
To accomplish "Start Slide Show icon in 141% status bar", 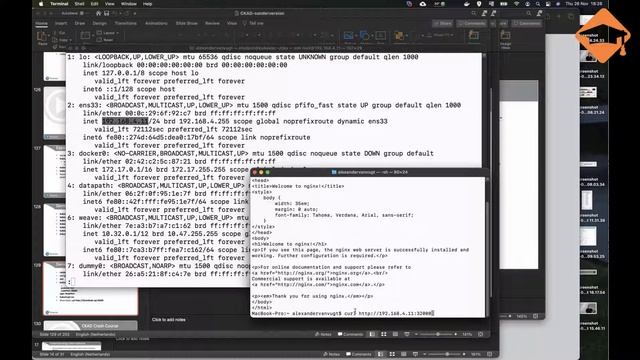I will (407, 334).
